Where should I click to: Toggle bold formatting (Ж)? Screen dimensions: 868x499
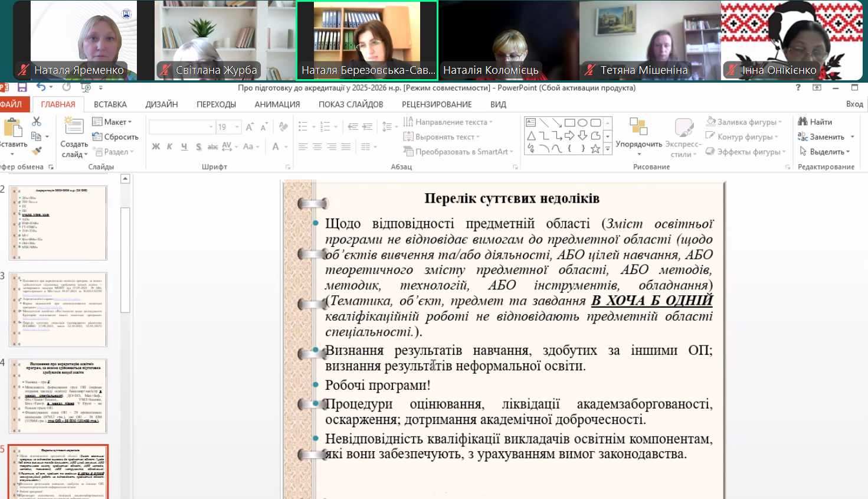156,147
